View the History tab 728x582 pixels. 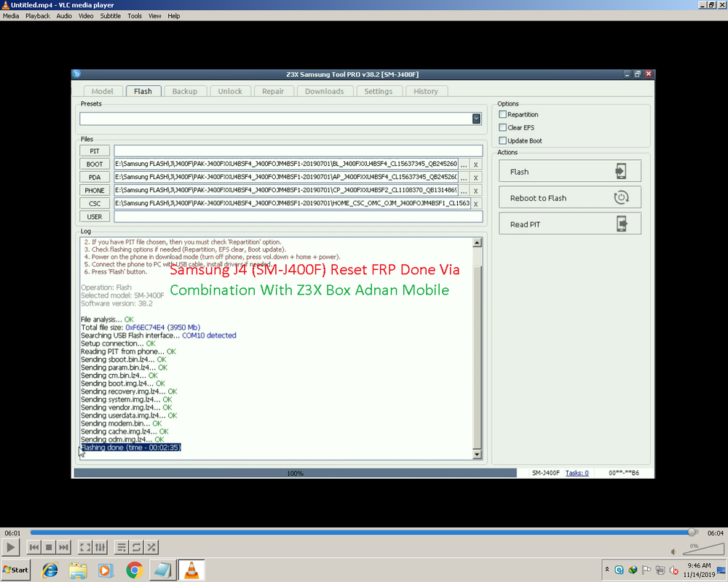click(x=426, y=91)
